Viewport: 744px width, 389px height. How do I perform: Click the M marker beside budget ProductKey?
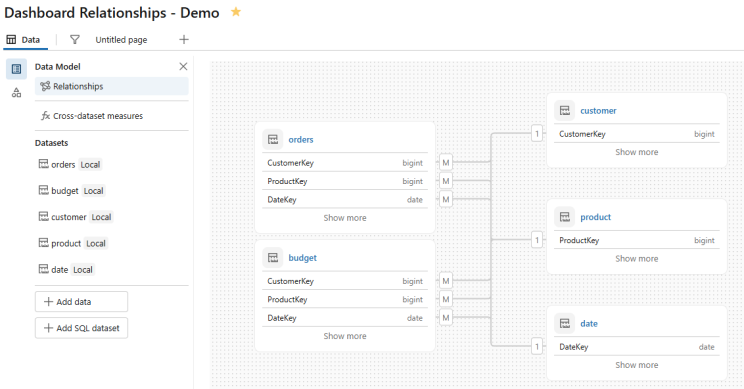[x=446, y=299]
